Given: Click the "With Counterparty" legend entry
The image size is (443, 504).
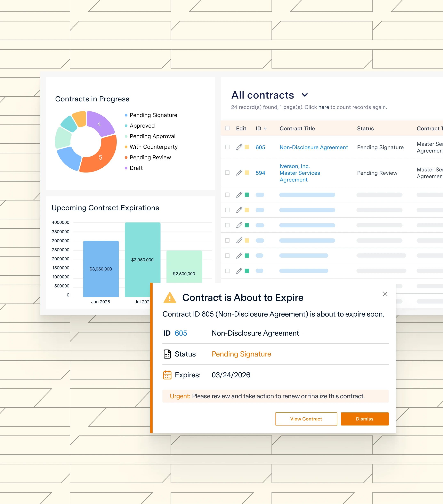Looking at the screenshot, I should point(151,147).
